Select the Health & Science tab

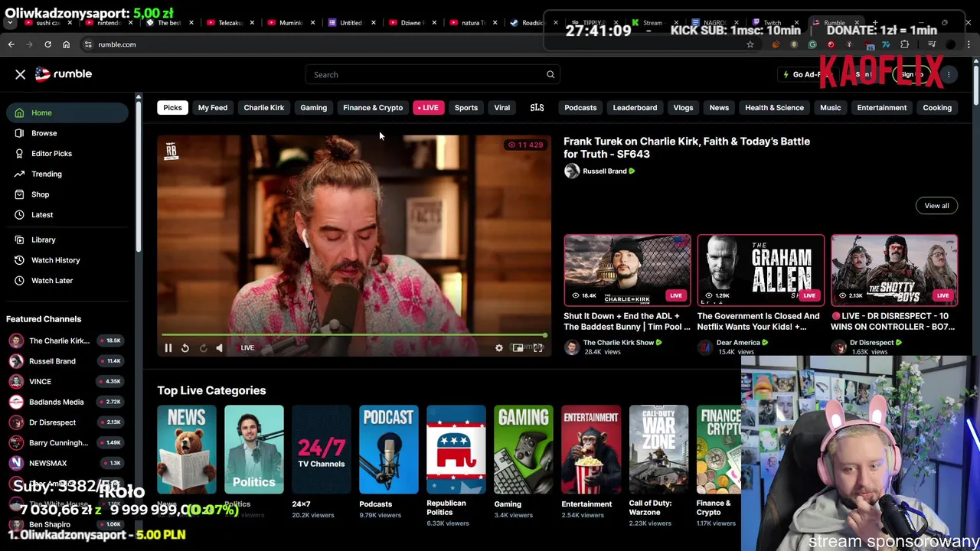coord(775,107)
